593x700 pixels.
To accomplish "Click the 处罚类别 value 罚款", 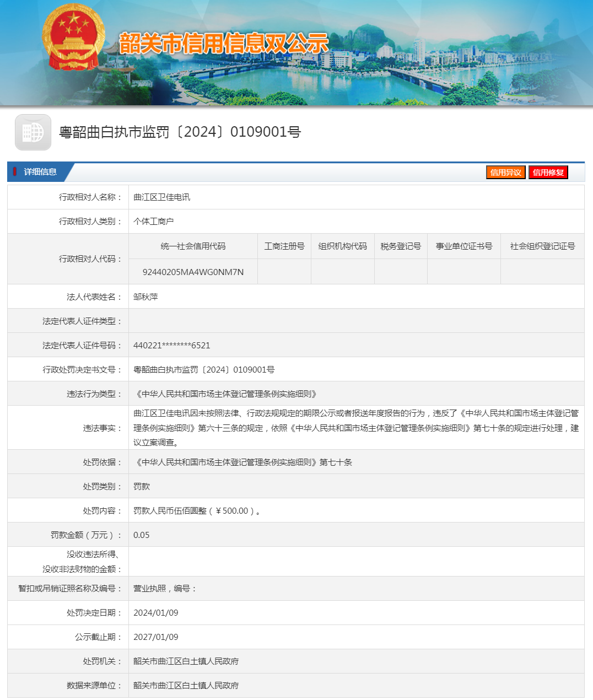I will click(x=142, y=487).
